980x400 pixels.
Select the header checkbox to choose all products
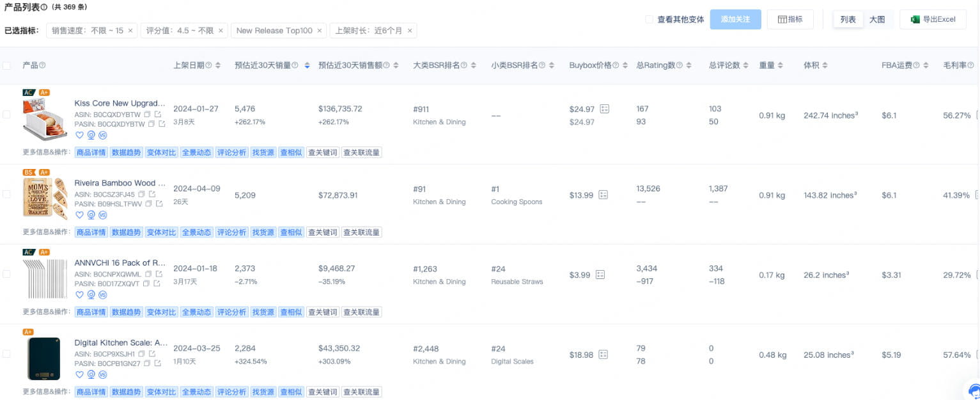[7, 65]
